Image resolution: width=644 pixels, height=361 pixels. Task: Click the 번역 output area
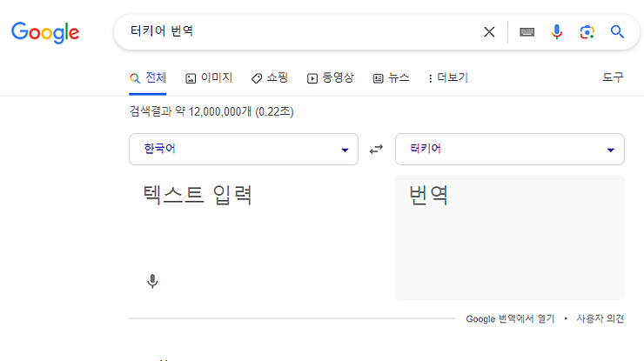tap(510, 237)
